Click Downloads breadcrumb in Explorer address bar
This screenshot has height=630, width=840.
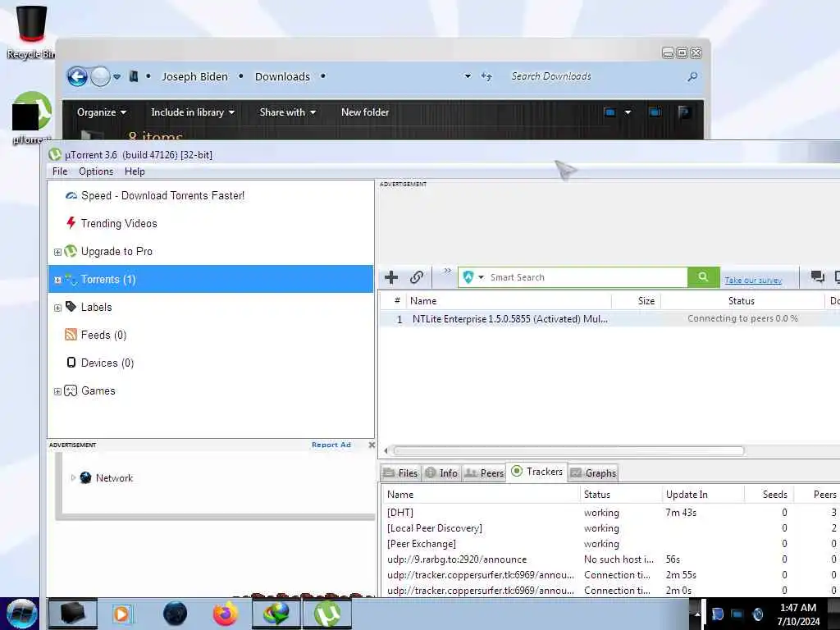click(282, 76)
